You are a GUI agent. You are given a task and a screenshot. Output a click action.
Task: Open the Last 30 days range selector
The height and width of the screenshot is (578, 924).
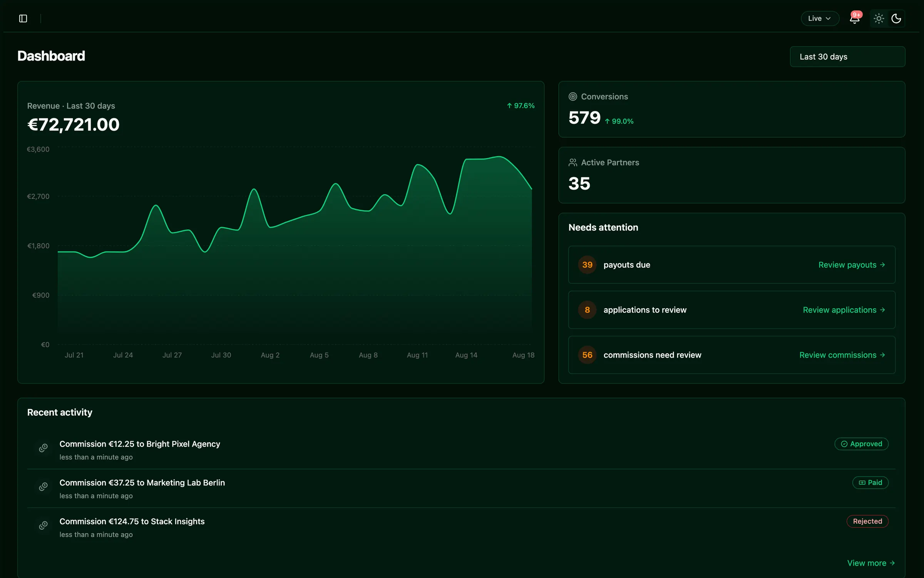coord(847,57)
